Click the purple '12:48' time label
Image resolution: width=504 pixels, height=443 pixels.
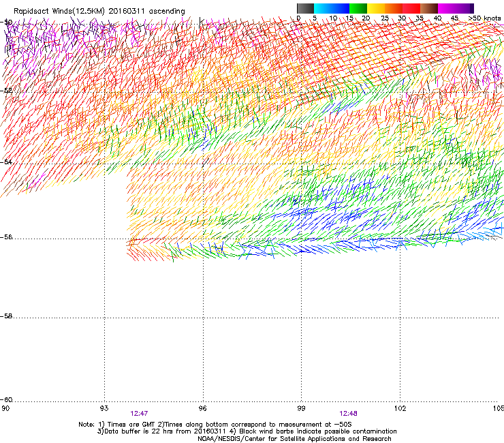pyautogui.click(x=349, y=414)
